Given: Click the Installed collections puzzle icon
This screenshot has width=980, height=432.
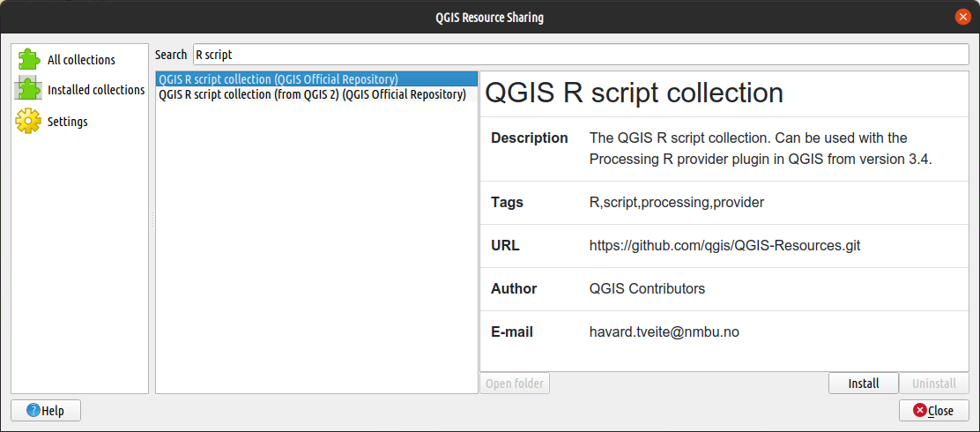Looking at the screenshot, I should point(29,89).
